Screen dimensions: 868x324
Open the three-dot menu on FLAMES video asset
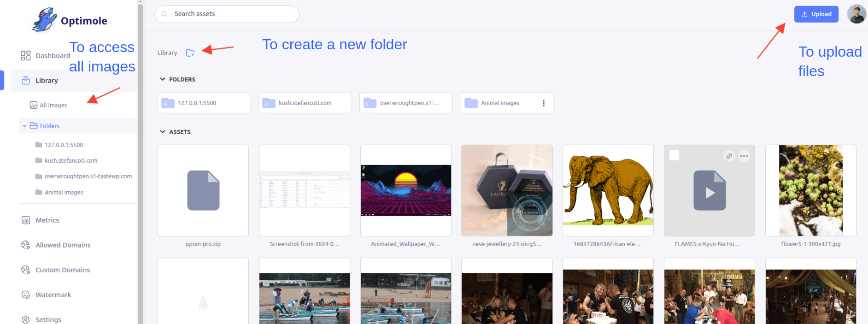click(744, 156)
